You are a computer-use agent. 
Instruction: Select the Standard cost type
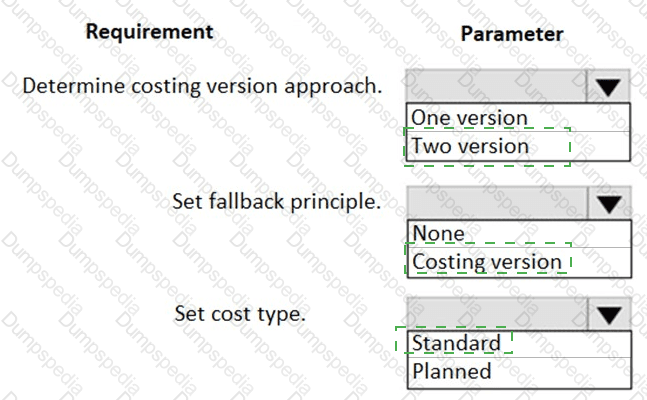click(x=456, y=343)
